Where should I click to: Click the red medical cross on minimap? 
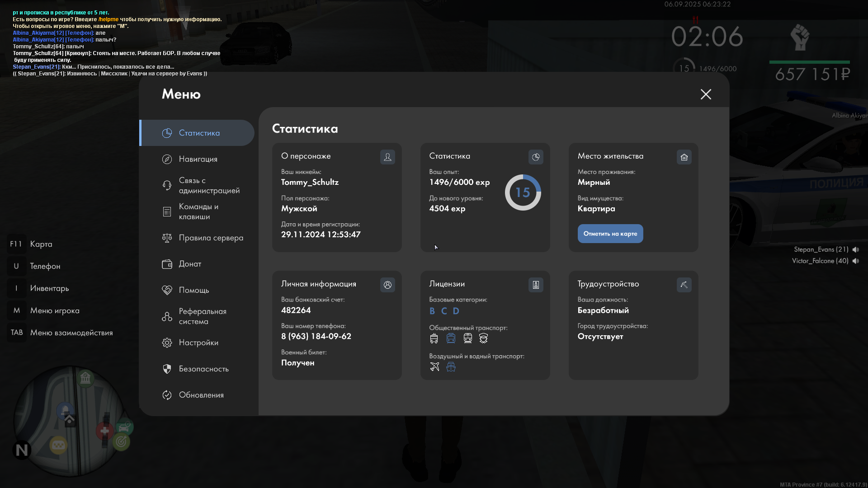pos(104,431)
